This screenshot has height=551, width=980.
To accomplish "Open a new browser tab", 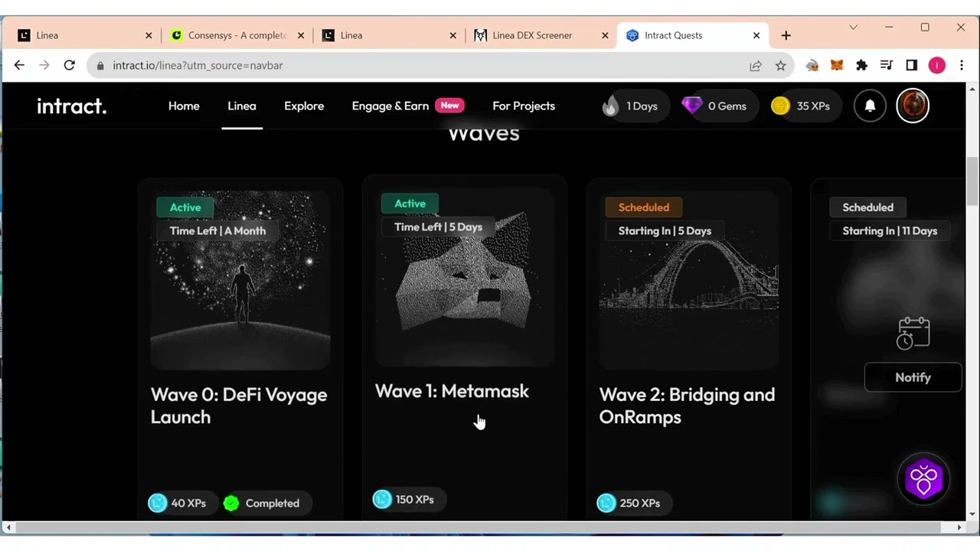I will click(786, 35).
